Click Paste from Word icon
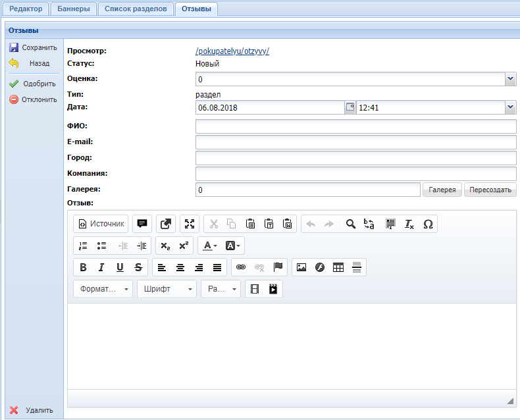This screenshot has height=420, width=520. point(288,224)
